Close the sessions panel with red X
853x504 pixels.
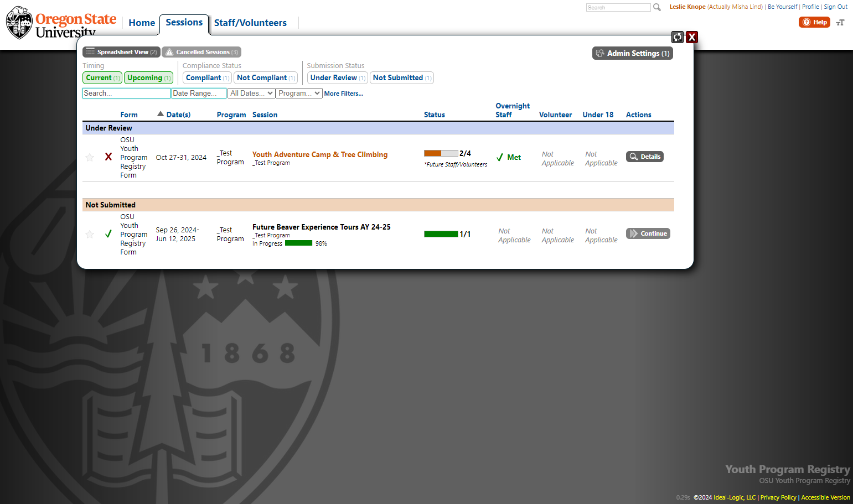[x=692, y=37]
